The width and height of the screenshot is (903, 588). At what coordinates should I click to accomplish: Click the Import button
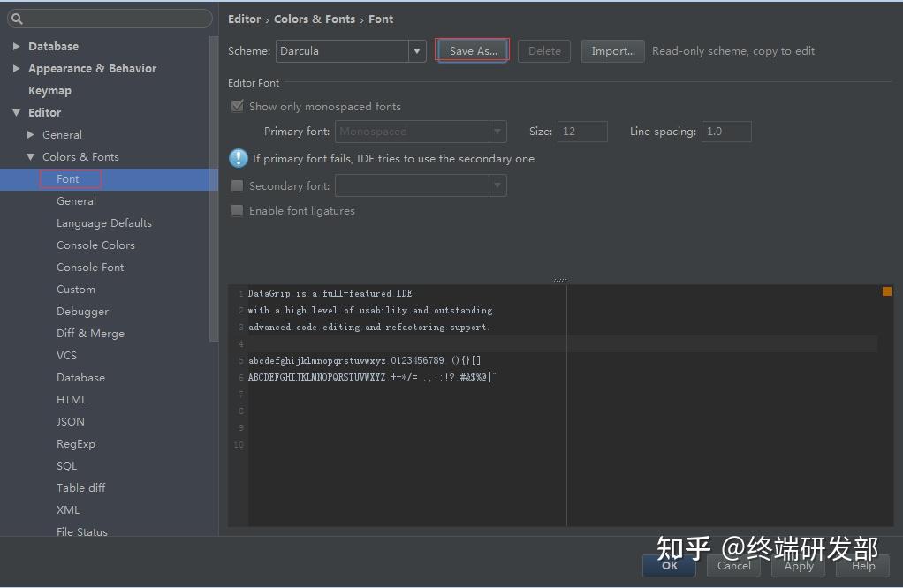point(612,50)
